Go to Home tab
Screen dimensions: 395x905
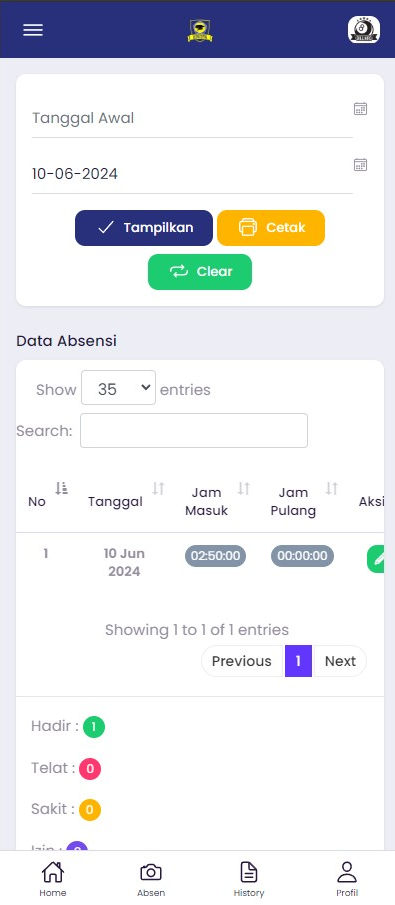pyautogui.click(x=53, y=878)
